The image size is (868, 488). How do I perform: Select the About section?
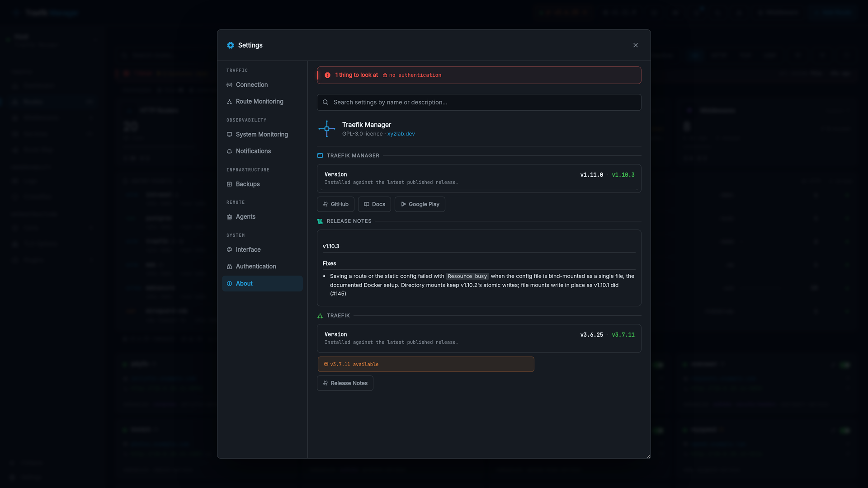pos(262,284)
